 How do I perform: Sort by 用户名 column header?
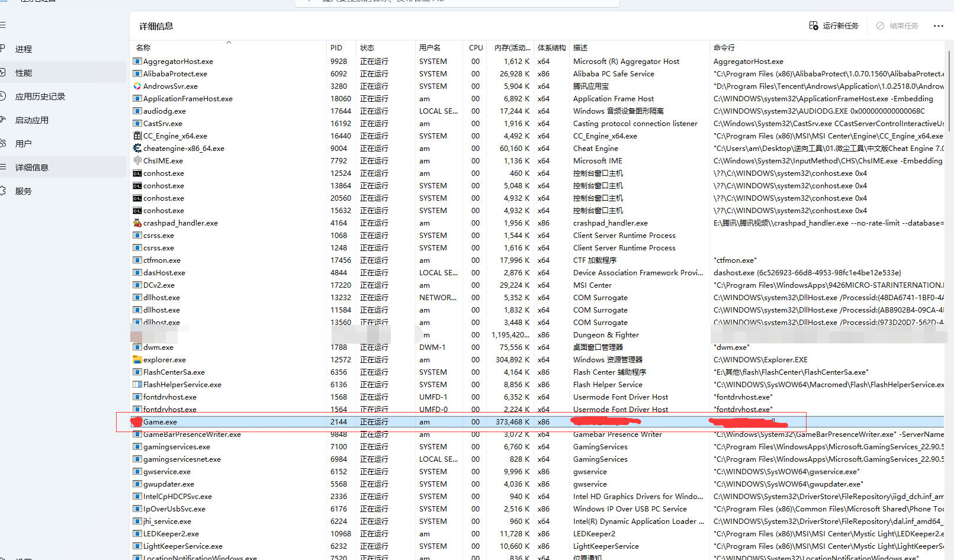pyautogui.click(x=439, y=47)
